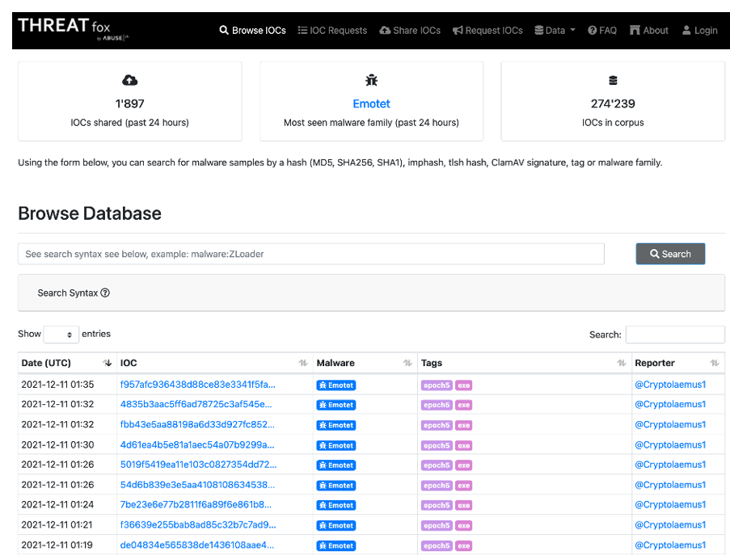Sort table by Date (UTC) column
Viewport: 730px width, 560px height.
(x=66, y=363)
